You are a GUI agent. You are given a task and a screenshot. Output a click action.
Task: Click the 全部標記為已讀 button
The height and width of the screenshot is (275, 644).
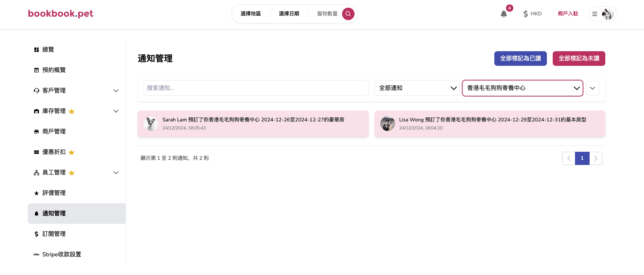coord(521,59)
